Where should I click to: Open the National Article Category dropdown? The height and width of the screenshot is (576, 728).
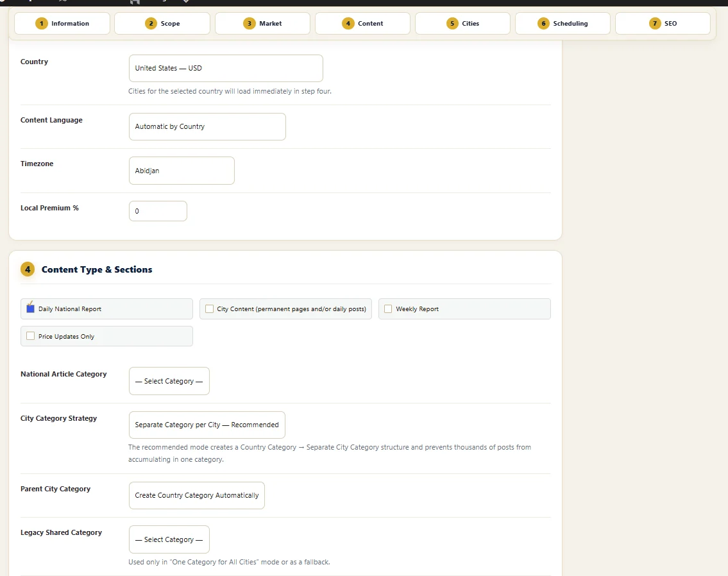pyautogui.click(x=169, y=381)
